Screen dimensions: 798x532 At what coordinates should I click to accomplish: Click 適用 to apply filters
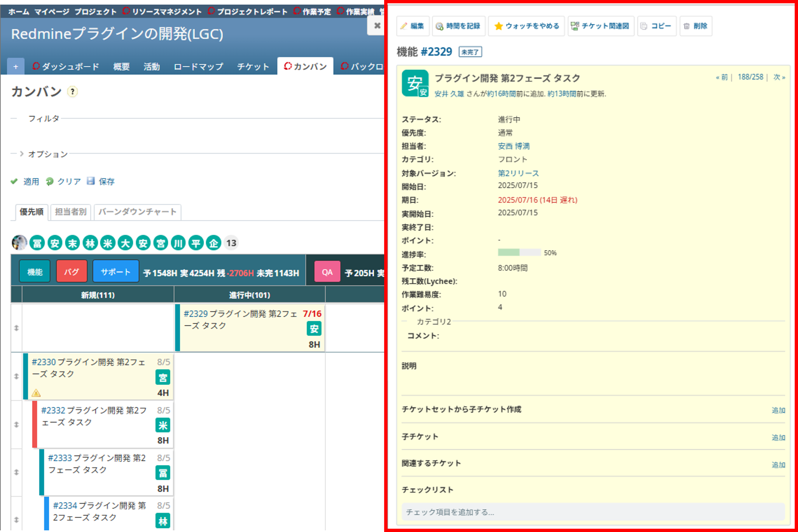25,181
